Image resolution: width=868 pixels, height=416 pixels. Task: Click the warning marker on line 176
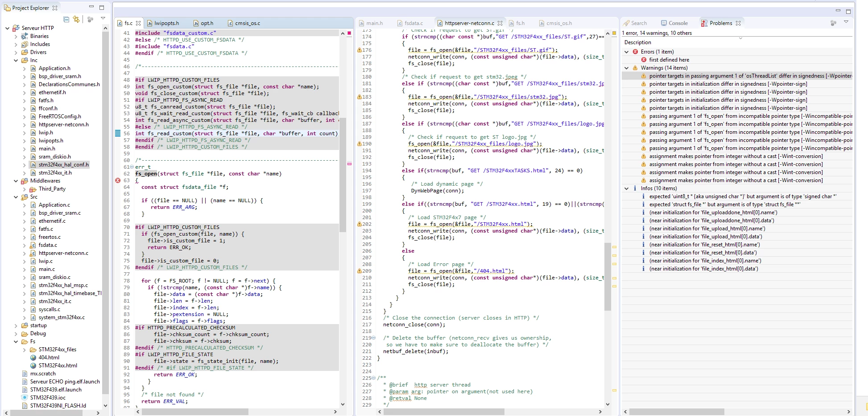point(359,50)
